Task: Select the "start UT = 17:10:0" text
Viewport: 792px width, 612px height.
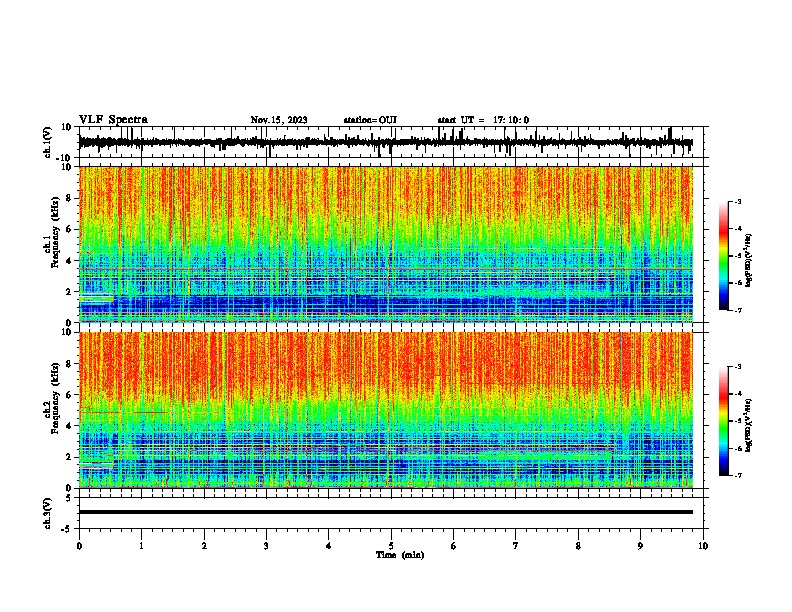Action: click(483, 120)
